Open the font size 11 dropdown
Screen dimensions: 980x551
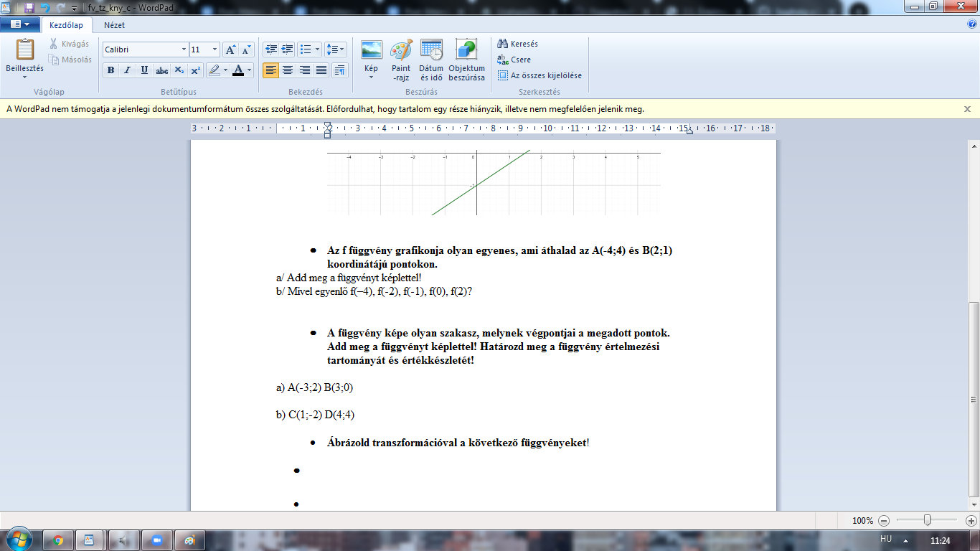tap(215, 50)
